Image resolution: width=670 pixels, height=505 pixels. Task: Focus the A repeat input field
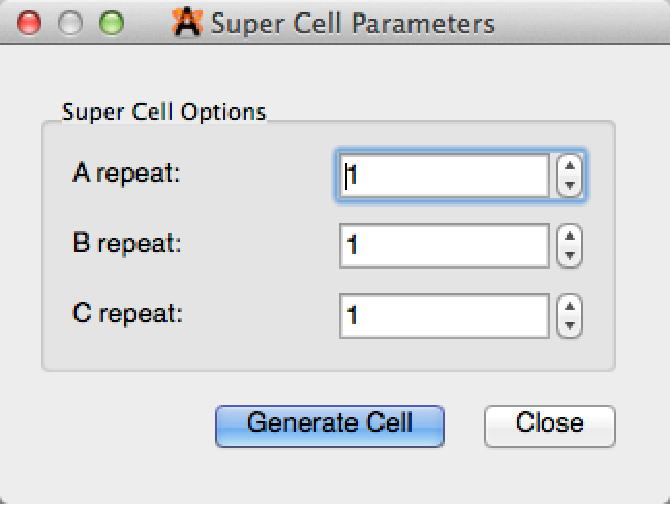(x=445, y=176)
